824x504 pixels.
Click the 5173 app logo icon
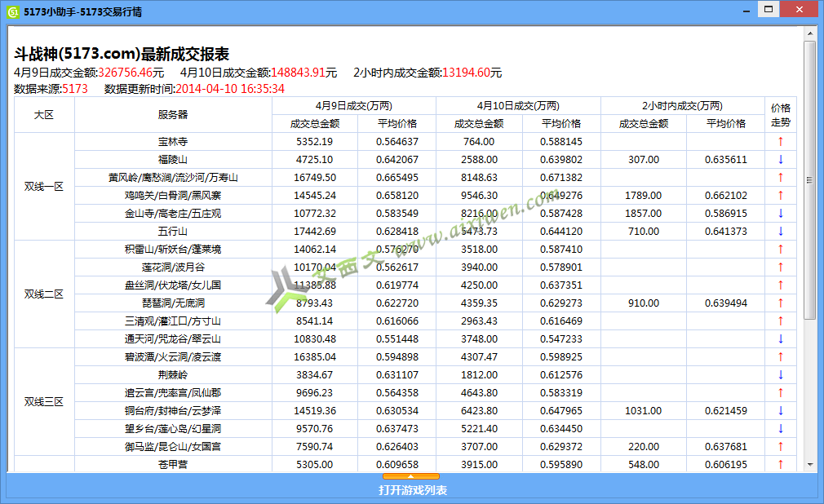[12, 11]
